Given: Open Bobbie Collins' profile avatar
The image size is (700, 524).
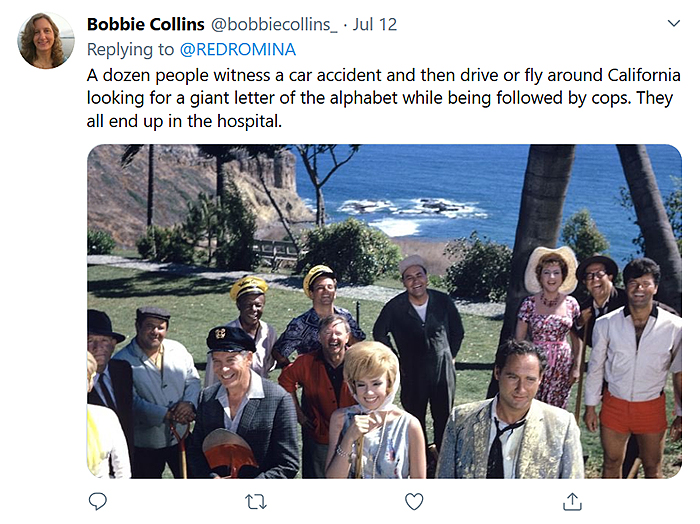Looking at the screenshot, I should coord(46,41).
